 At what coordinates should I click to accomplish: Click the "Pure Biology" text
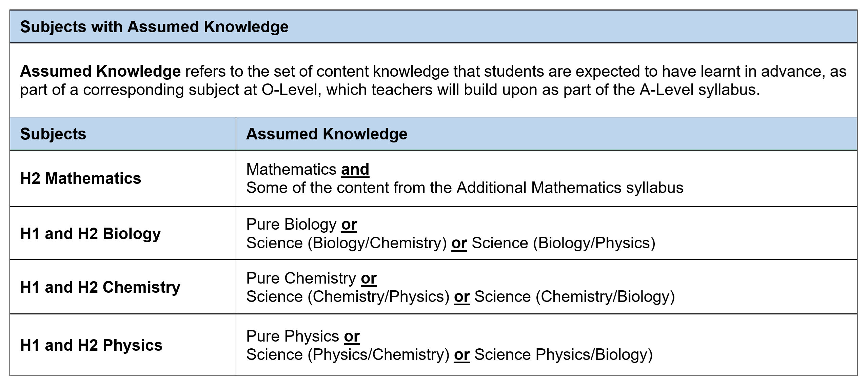click(291, 225)
